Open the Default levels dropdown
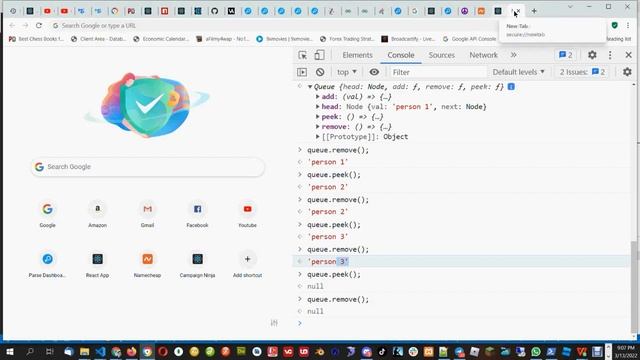This screenshot has height=360, width=640. [518, 72]
